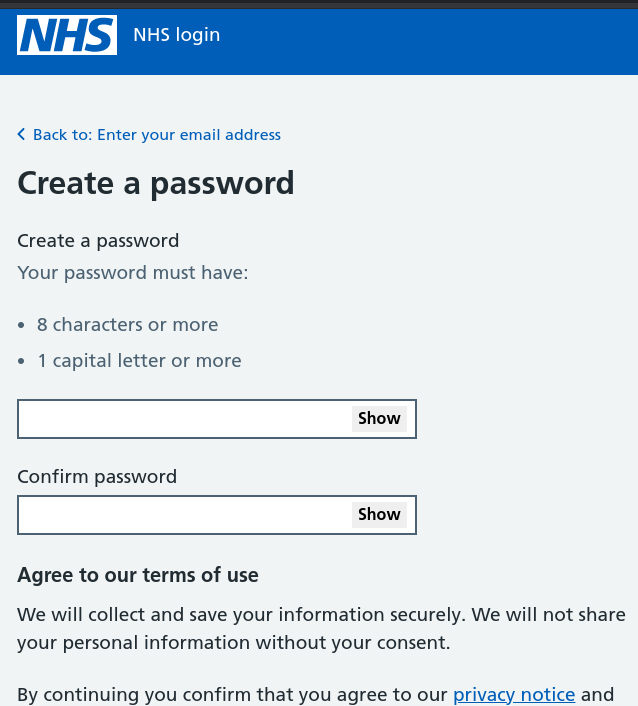Click the '8 characters or more' requirement
The image size is (638, 706).
coord(127,325)
